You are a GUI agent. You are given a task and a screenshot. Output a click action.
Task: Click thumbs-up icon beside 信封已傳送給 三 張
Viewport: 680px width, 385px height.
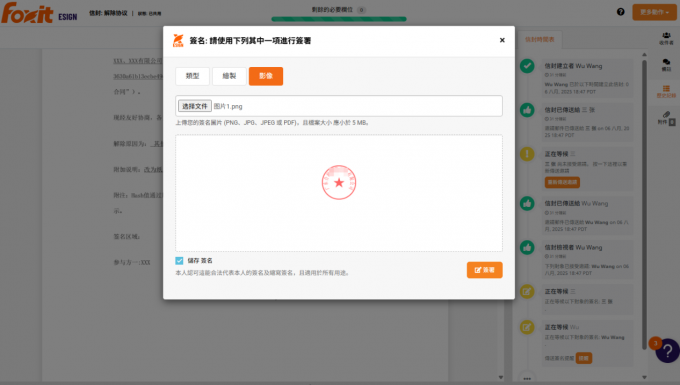coord(527,110)
